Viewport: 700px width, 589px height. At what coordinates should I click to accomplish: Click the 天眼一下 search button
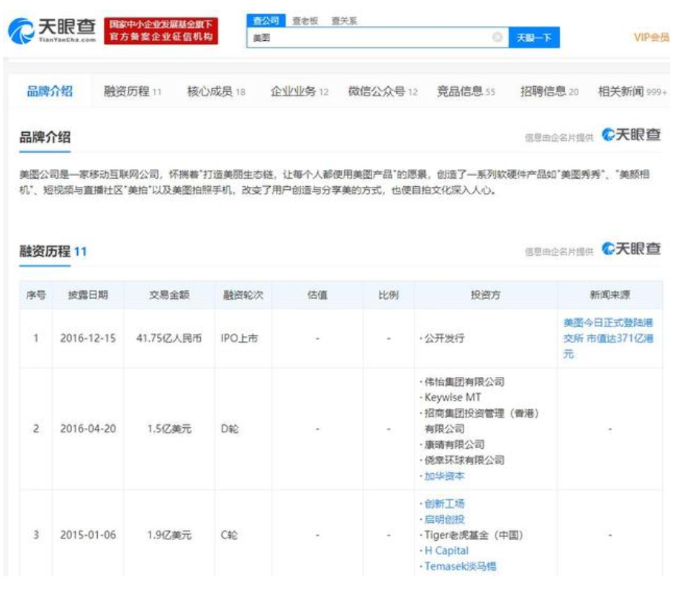[x=534, y=38]
